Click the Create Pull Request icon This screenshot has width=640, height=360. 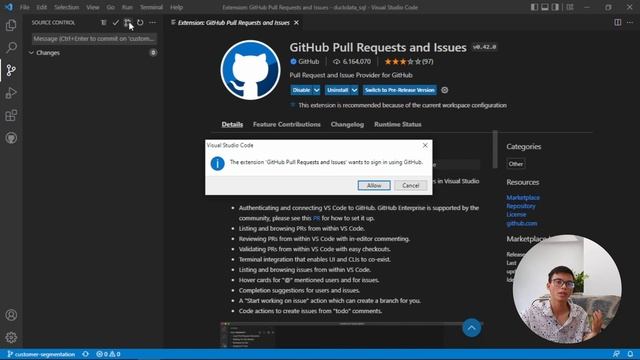click(x=128, y=22)
